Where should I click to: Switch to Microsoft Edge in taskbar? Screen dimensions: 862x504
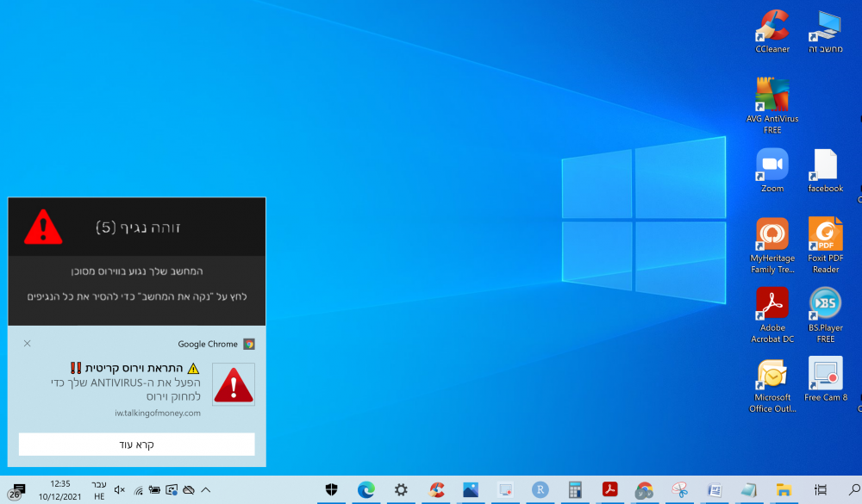coord(366,489)
